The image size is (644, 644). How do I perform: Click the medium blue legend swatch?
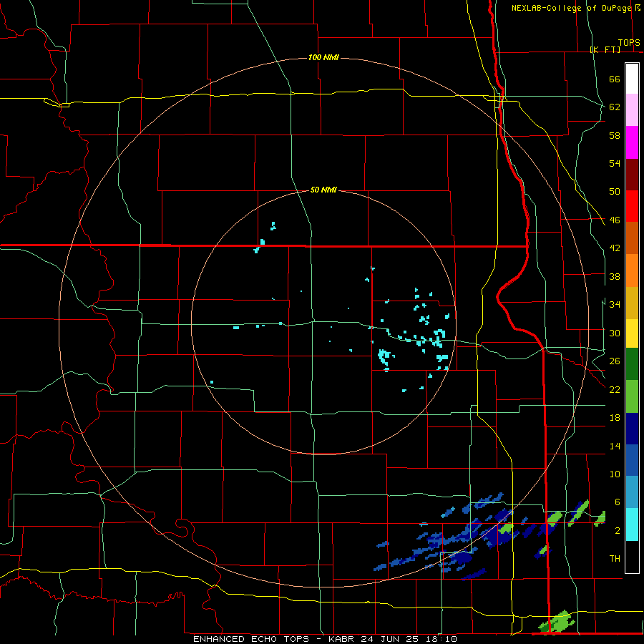[632, 460]
